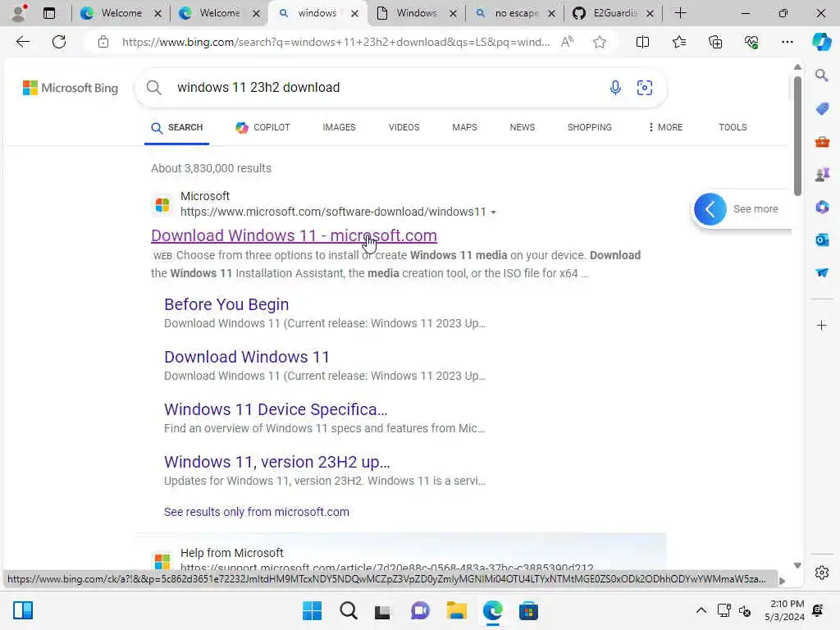Show hidden system tray icons
This screenshot has height=630, width=840.
click(701, 610)
